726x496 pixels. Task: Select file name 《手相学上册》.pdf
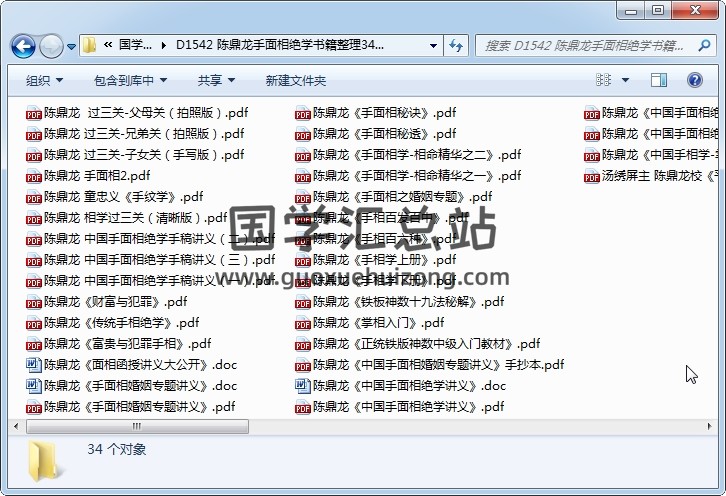385,260
